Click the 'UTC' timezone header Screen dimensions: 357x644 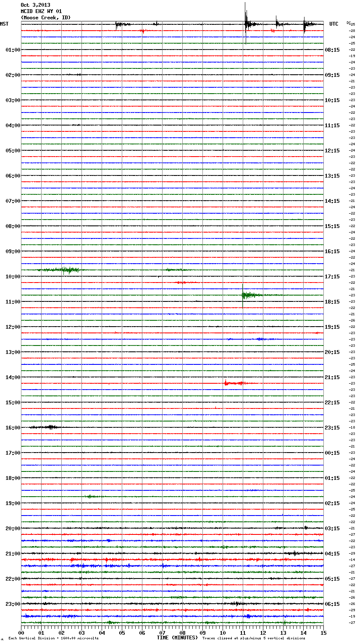pyautogui.click(x=334, y=24)
